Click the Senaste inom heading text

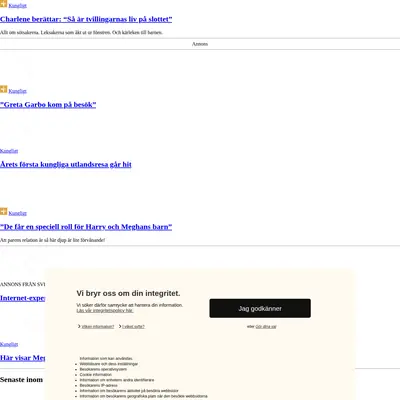tap(21, 380)
